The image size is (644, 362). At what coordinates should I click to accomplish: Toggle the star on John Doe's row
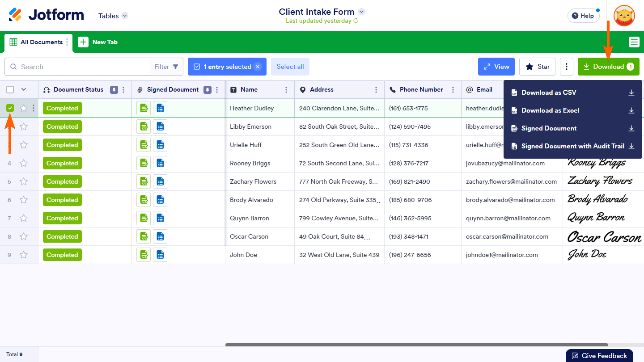[x=24, y=255]
